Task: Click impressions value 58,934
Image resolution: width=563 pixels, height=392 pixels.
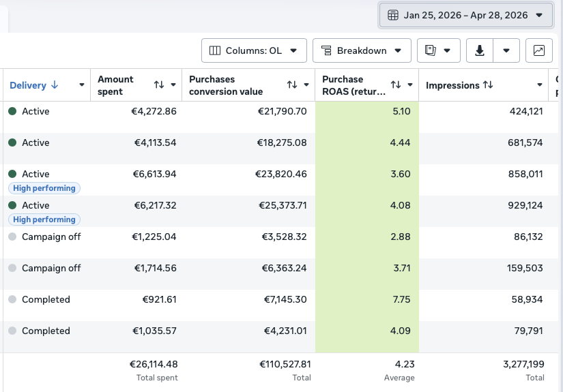Action: click(x=527, y=299)
